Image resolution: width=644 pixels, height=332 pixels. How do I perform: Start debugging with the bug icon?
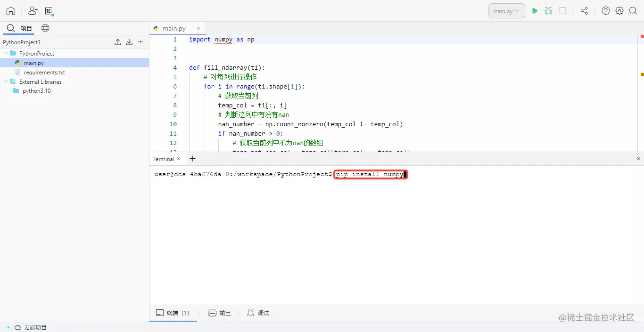point(548,11)
